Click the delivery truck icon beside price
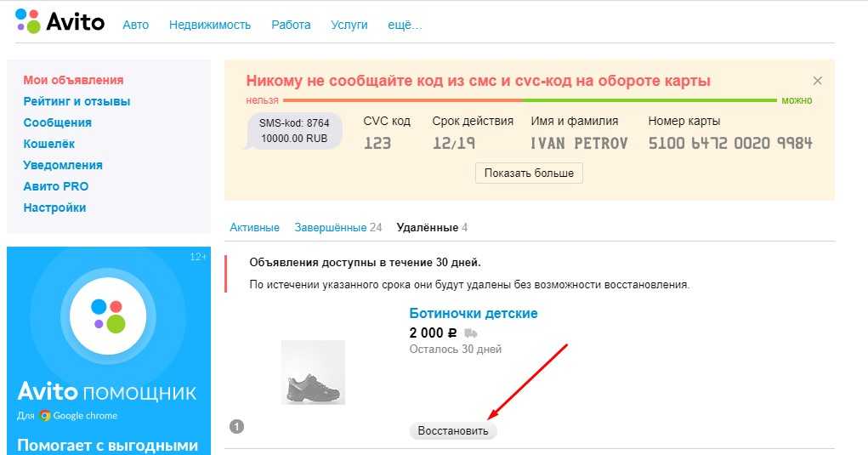This screenshot has height=455, width=868. tap(471, 333)
